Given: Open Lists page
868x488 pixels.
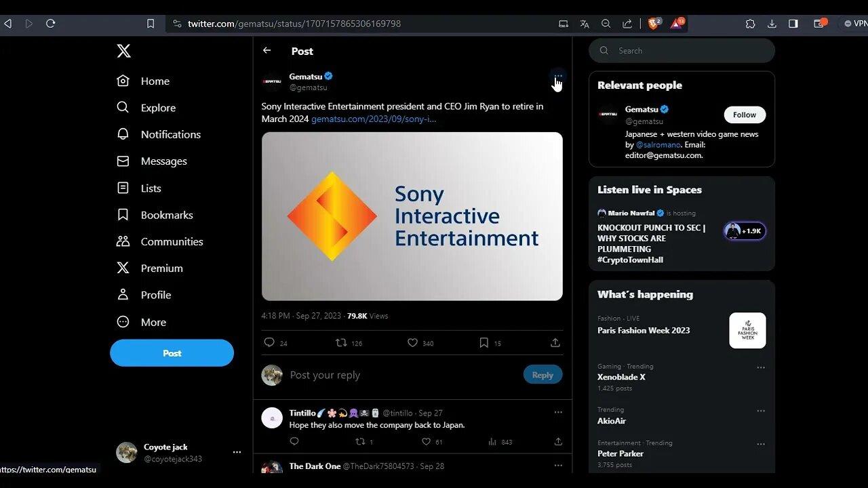Looking at the screenshot, I should pos(139,188).
